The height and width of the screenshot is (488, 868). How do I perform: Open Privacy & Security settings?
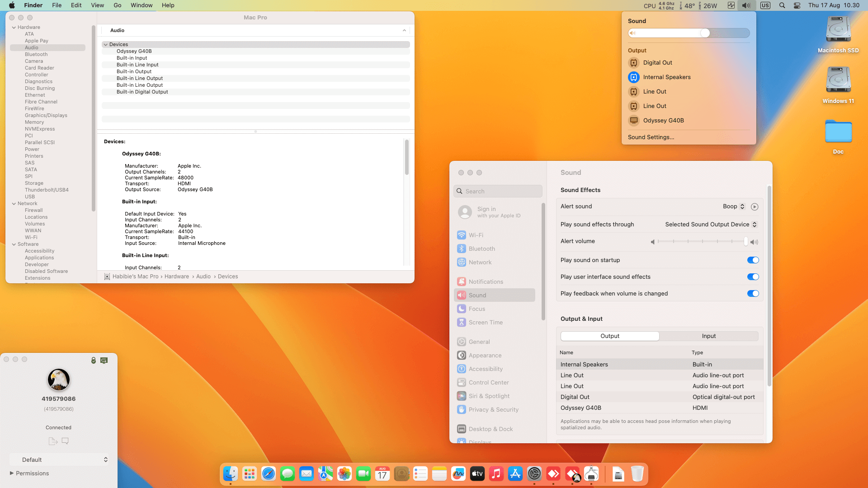pyautogui.click(x=495, y=410)
